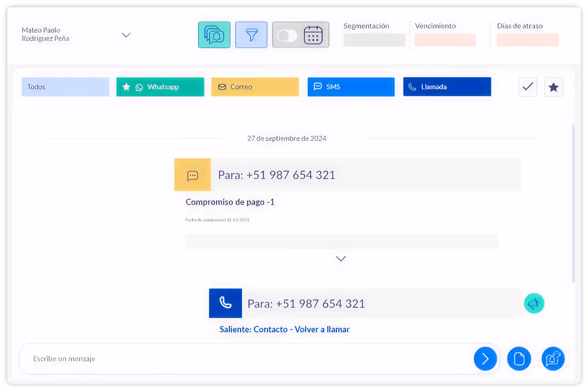Click the SMS bubble icon on the message card

[x=192, y=175]
